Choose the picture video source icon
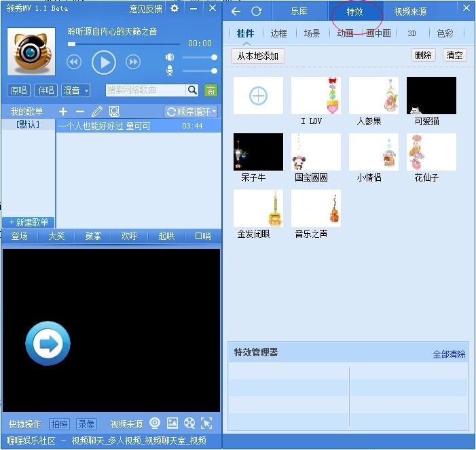This screenshot has width=476, height=450. (x=172, y=423)
